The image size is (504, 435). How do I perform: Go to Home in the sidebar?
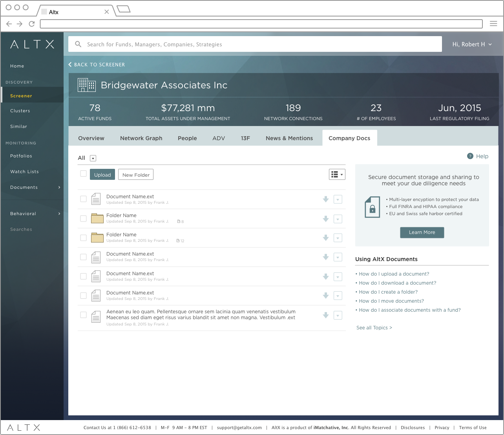click(x=17, y=66)
